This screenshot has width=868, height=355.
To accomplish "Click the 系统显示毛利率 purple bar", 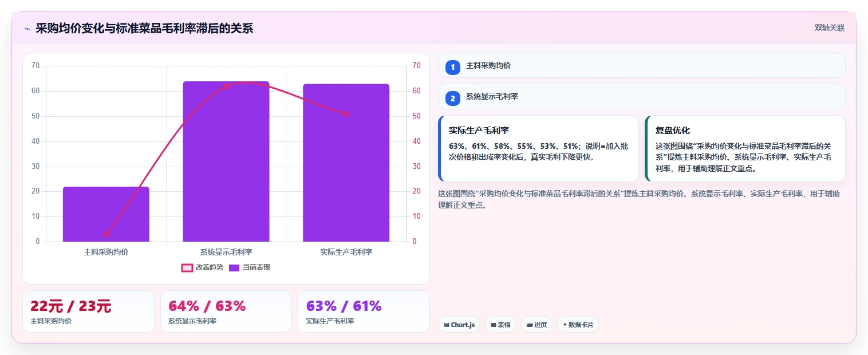I will click(226, 161).
